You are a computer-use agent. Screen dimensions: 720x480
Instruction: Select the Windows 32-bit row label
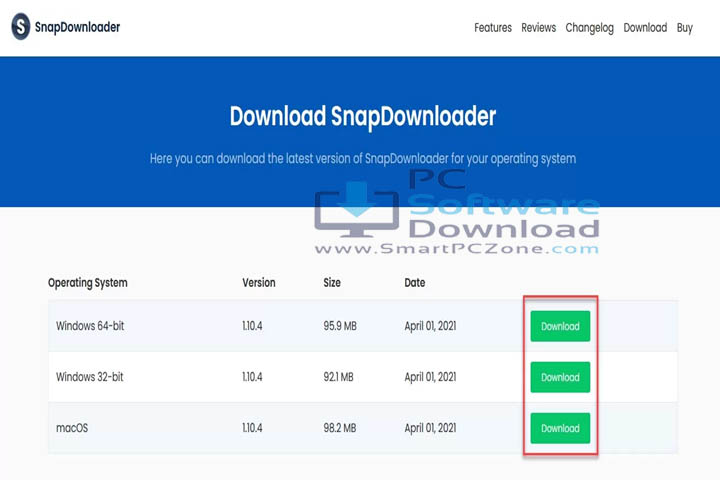point(90,377)
